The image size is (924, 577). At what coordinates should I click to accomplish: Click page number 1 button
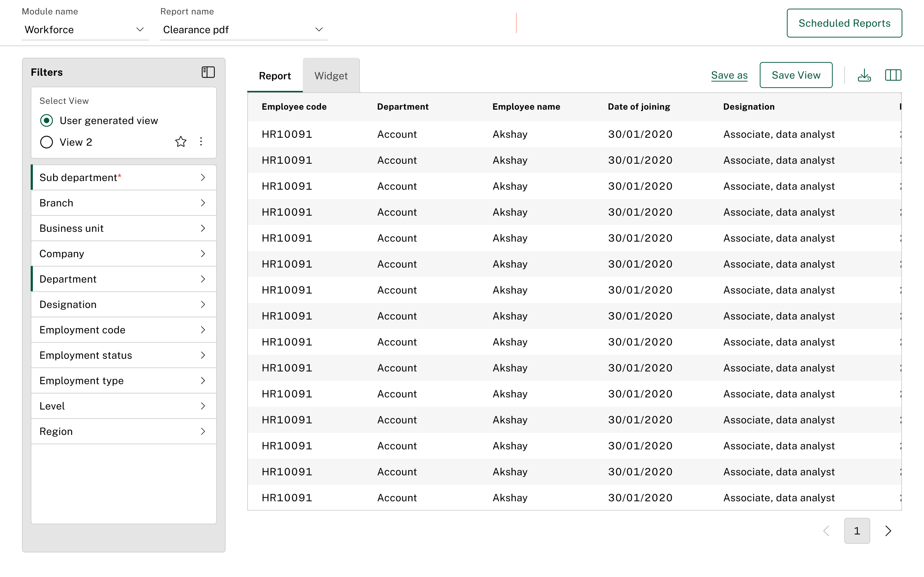coord(857,530)
